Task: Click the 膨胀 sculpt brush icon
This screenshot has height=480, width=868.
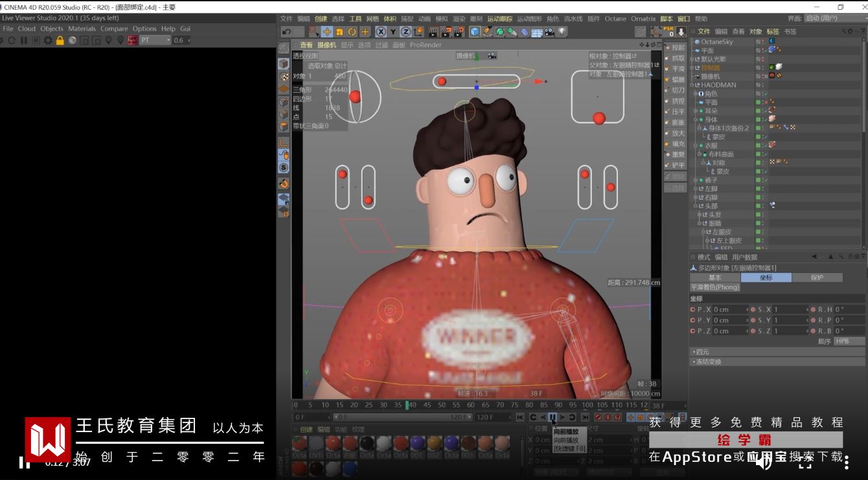Action: pyautogui.click(x=676, y=122)
